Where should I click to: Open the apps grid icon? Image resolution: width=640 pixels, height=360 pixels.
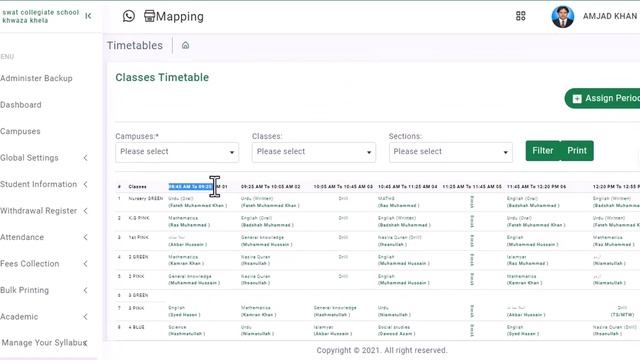(520, 16)
